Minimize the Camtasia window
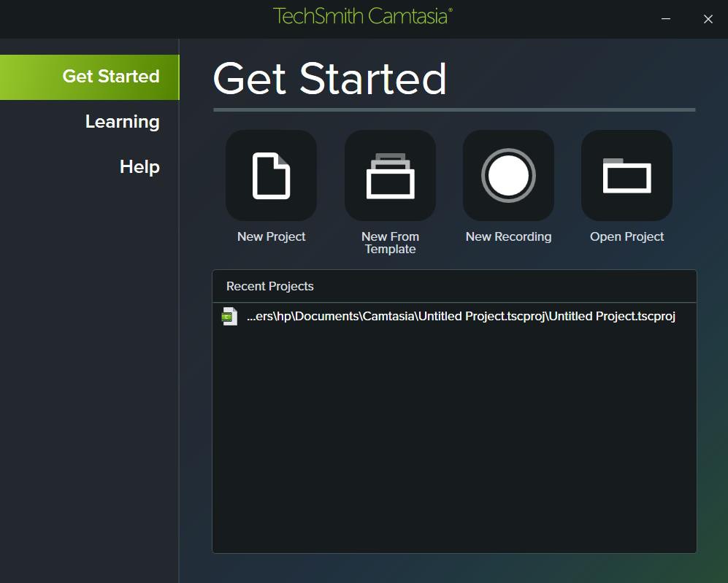The width and height of the screenshot is (728, 583). click(665, 19)
